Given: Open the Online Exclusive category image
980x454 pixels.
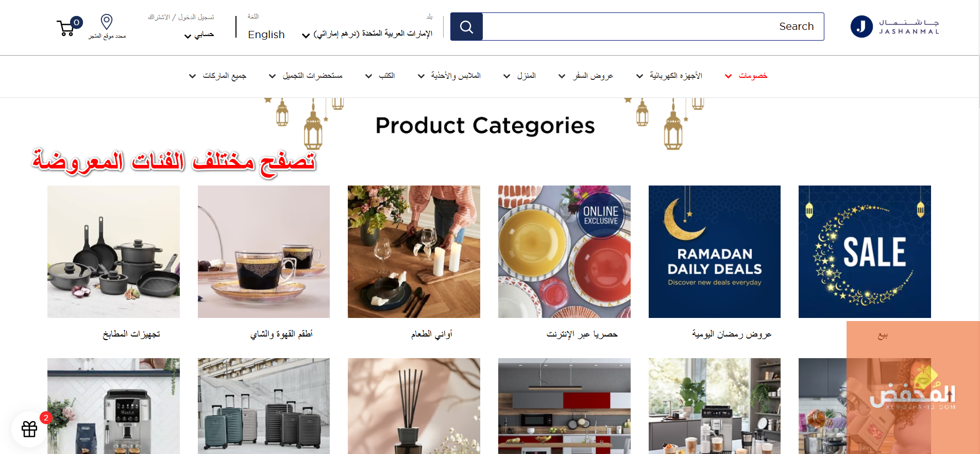Looking at the screenshot, I should 564,251.
